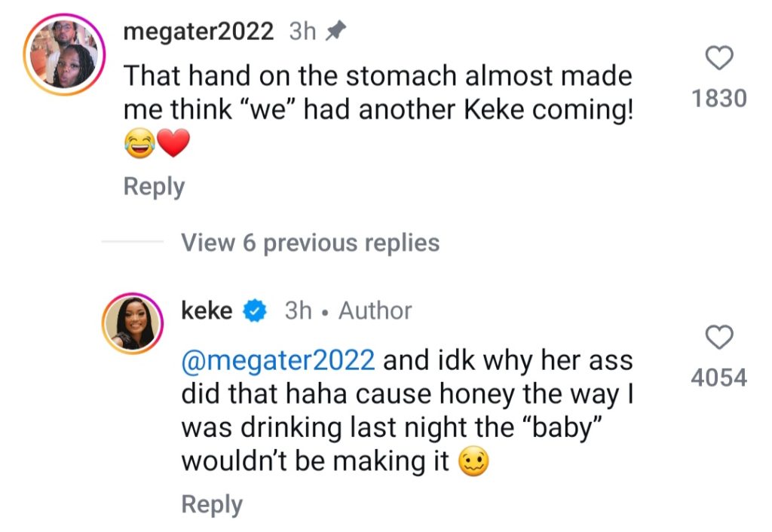Screen dimensions: 772x532
Task: Reply to keke's comment
Action: coord(212,504)
